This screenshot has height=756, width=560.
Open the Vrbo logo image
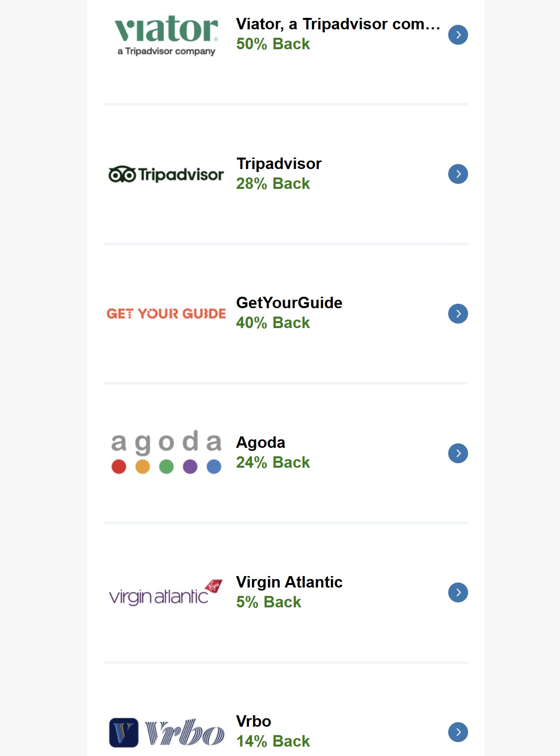click(166, 732)
